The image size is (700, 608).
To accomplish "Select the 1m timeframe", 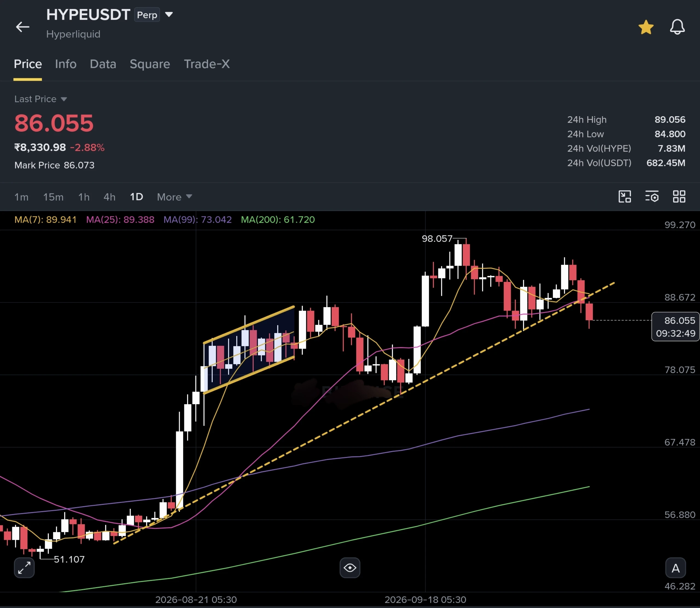I will pyautogui.click(x=21, y=197).
